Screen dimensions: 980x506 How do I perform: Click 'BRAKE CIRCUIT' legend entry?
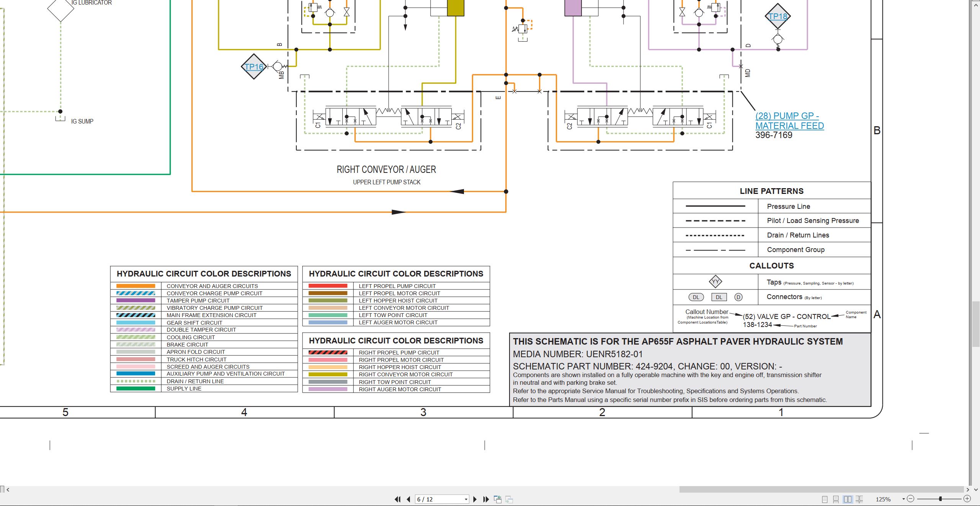pos(187,345)
